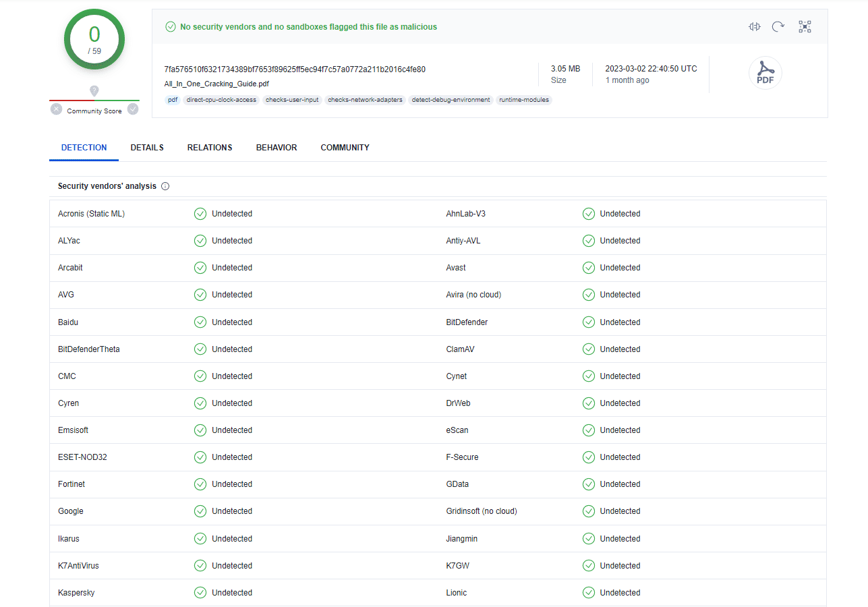Open the RELATIONS tab
The width and height of the screenshot is (868, 607).
tap(210, 148)
